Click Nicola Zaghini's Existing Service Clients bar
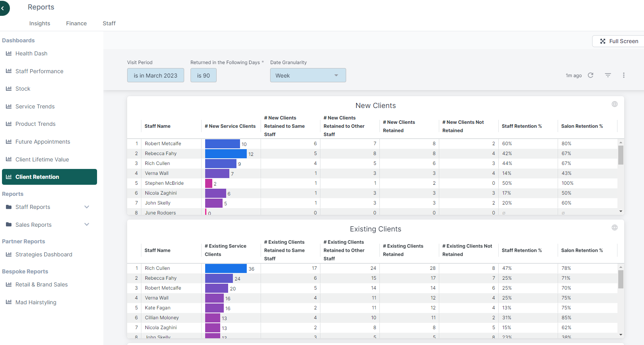Viewport: 644px width, 345px height. tap(213, 328)
